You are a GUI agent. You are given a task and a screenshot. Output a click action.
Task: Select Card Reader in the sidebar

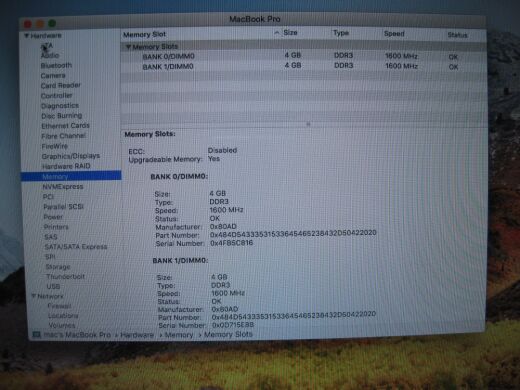[x=61, y=85]
